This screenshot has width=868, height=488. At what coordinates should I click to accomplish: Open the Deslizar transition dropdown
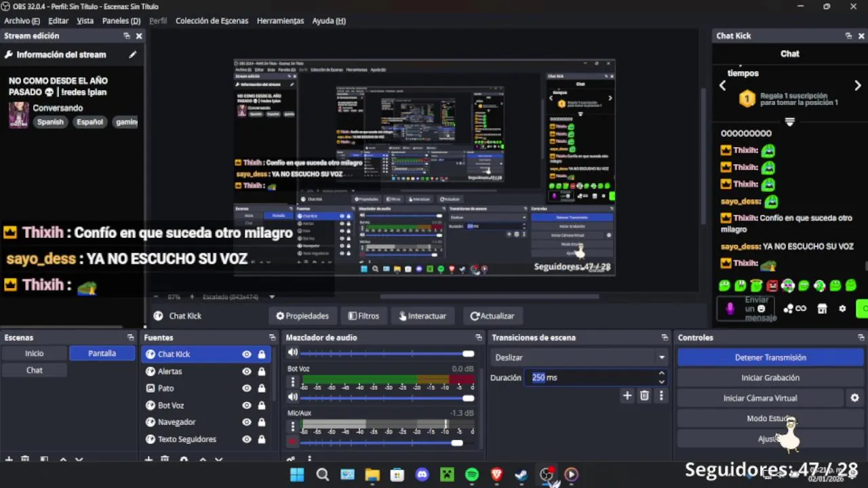coord(579,357)
